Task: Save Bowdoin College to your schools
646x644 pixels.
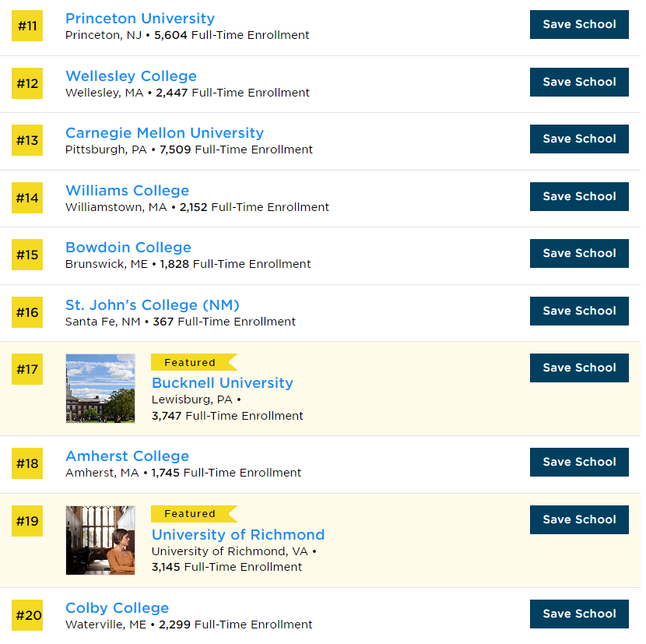Action: (x=579, y=254)
